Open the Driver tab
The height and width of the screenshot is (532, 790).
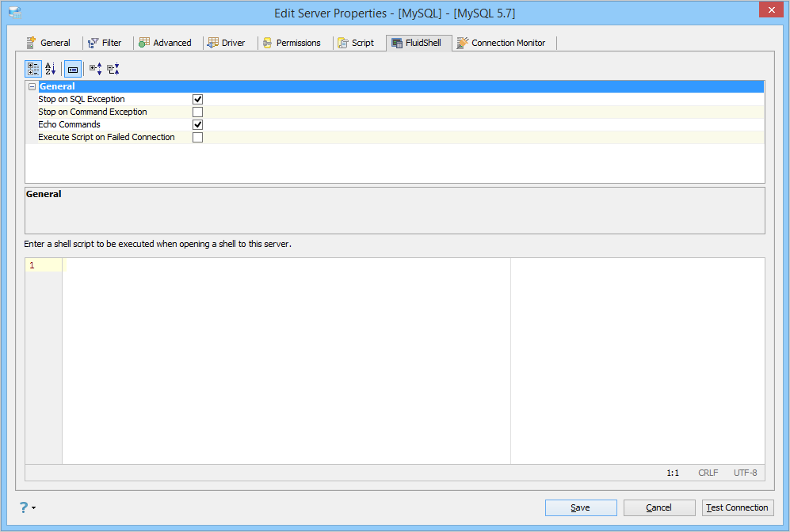click(226, 43)
